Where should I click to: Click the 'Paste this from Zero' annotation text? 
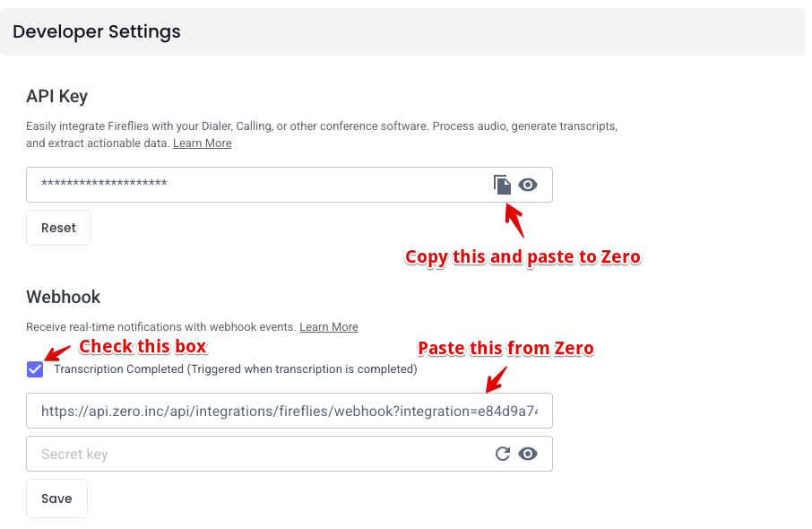(506, 348)
